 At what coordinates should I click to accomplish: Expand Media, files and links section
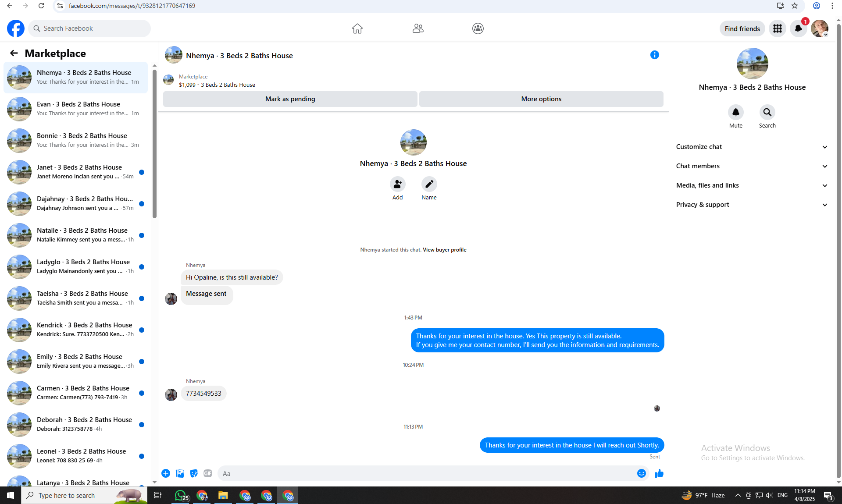752,185
